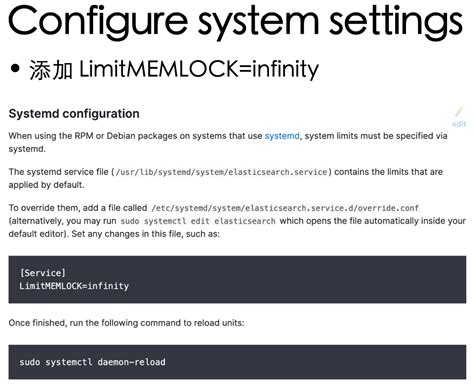The width and height of the screenshot is (474, 386).
Task: Click "The systemd service file" text
Action: 59,172
